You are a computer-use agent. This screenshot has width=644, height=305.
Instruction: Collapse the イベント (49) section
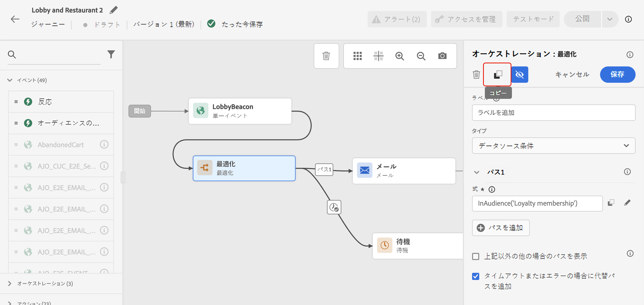[x=10, y=80]
